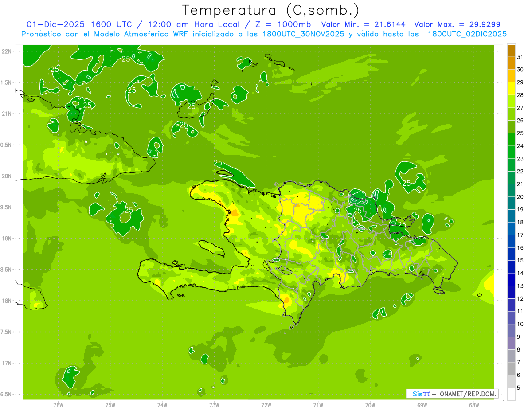This screenshot has height=411, width=532.
Task: Click the "9.5N" latitude label
Action: pyautogui.click(x=7, y=207)
